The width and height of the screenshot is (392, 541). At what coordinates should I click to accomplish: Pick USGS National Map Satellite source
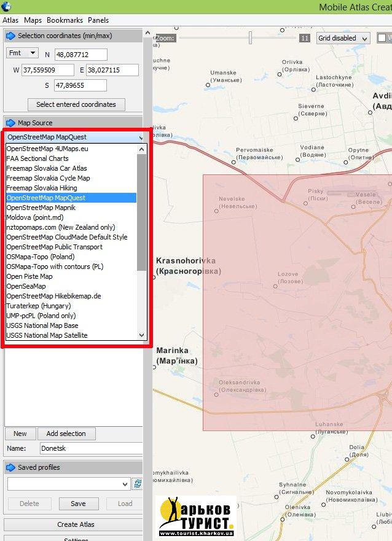pyautogui.click(x=47, y=335)
